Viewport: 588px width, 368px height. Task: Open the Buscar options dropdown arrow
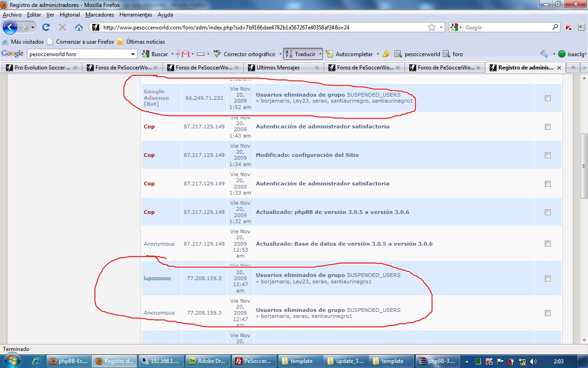click(x=172, y=54)
